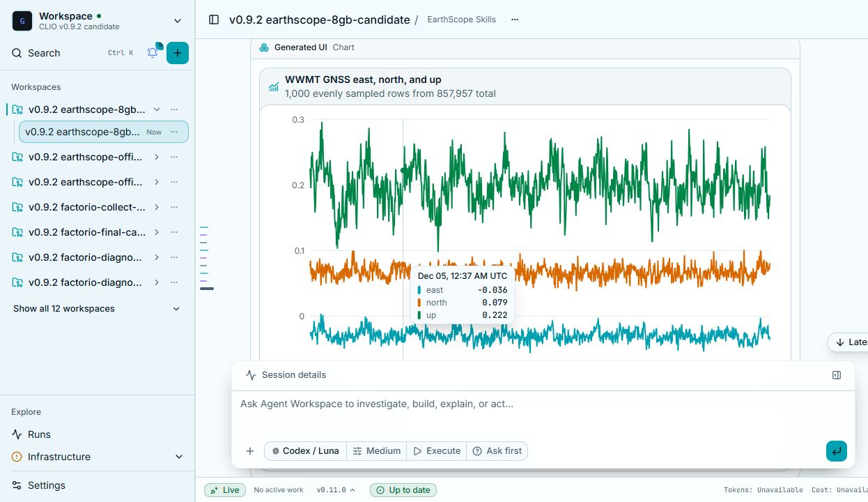The height and width of the screenshot is (502, 868).
Task: Toggle the Ask first option
Action: coord(497,451)
